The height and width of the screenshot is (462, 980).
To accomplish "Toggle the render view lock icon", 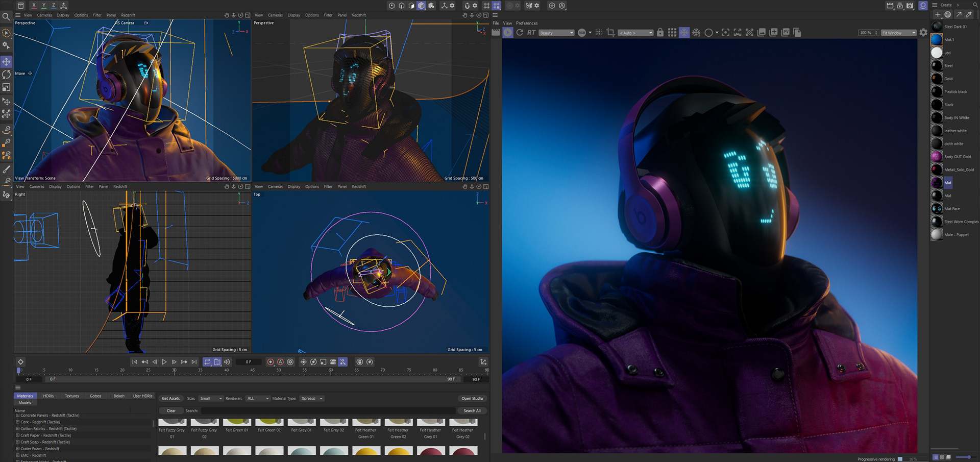I will (x=660, y=33).
